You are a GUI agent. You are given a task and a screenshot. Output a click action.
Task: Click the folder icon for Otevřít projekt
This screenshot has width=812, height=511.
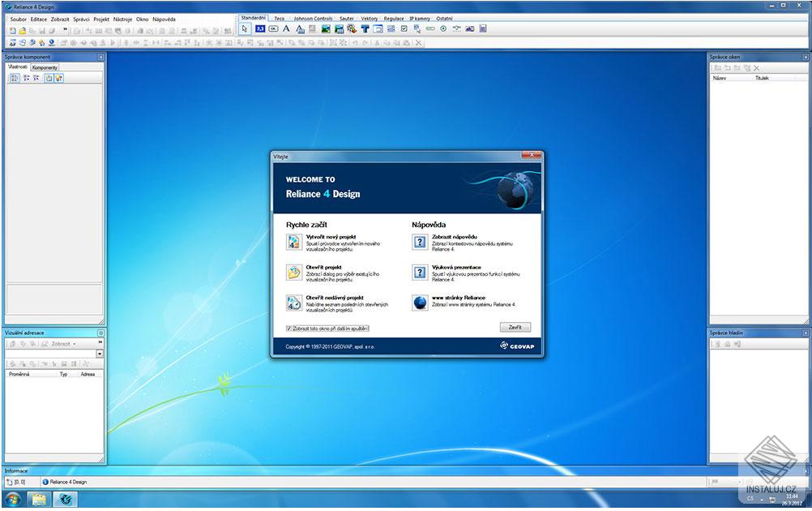(294, 273)
